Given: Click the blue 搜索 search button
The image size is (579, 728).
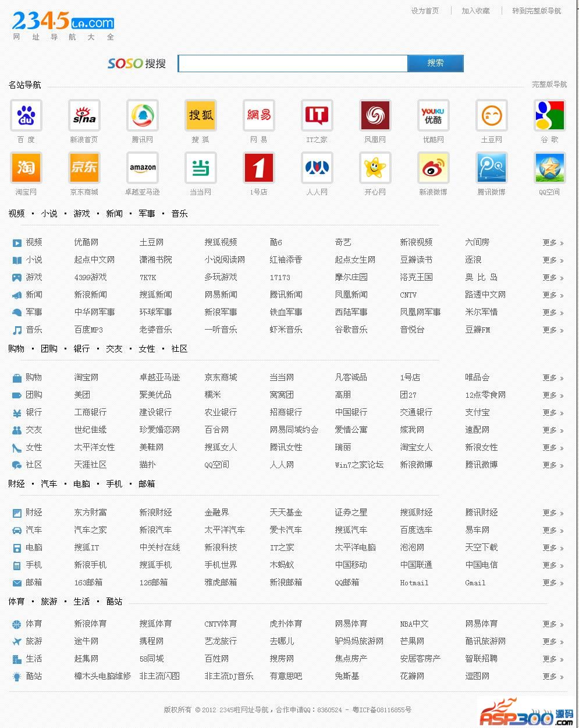Looking at the screenshot, I should 435,63.
